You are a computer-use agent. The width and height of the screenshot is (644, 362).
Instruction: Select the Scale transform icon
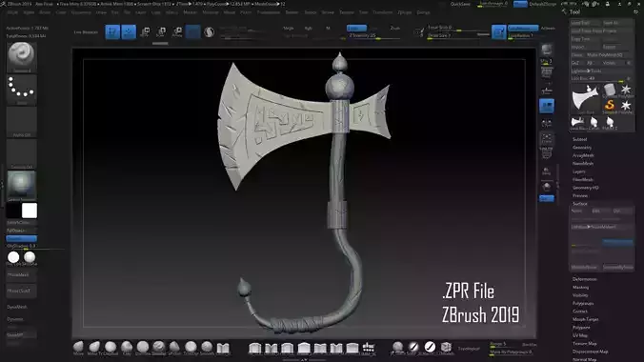pyautogui.click(x=161, y=31)
